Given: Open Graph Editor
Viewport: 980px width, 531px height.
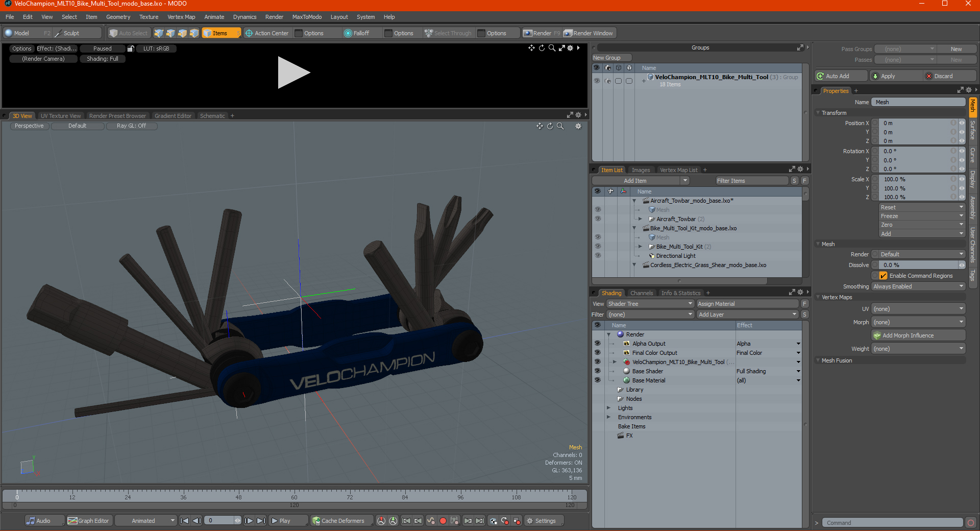Looking at the screenshot, I should pyautogui.click(x=89, y=521).
